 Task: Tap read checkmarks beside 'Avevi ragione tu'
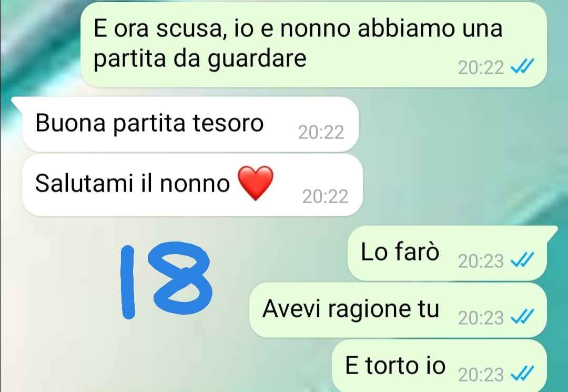(x=522, y=317)
